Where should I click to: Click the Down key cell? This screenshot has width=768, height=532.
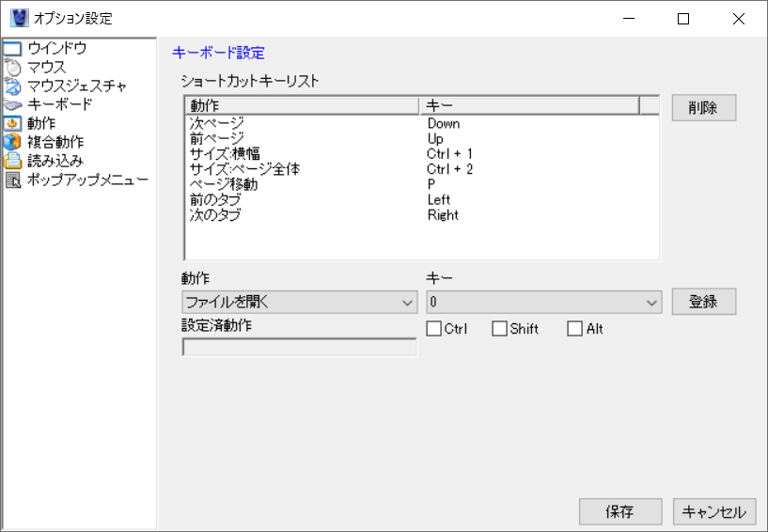444,123
